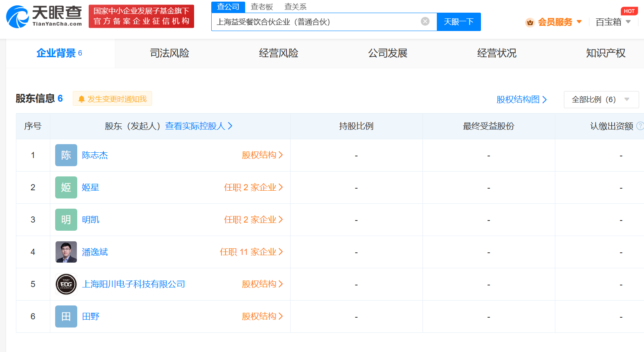Click the EDG company logo
Image resolution: width=644 pixels, height=352 pixels.
(66, 284)
